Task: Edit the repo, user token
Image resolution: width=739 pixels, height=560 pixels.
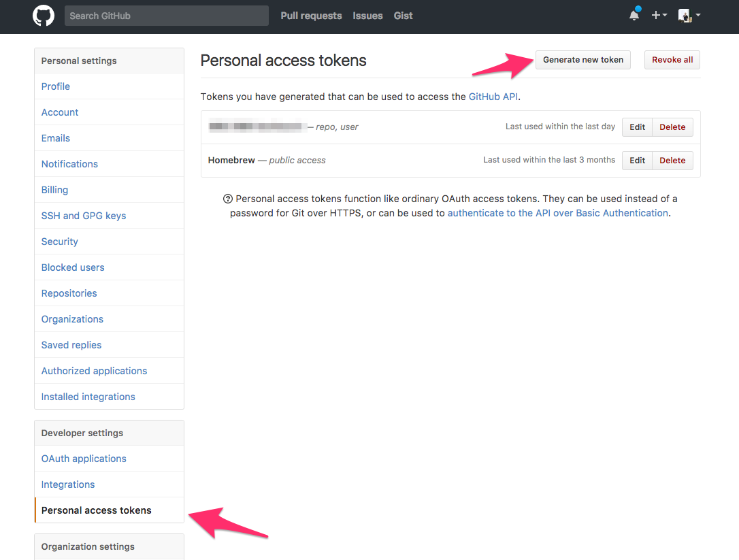Action: [637, 127]
